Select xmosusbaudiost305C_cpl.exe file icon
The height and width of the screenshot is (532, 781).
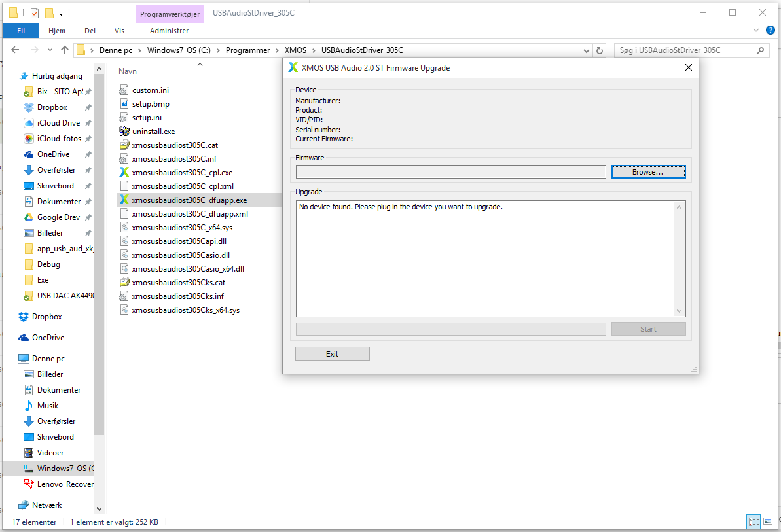click(x=124, y=173)
